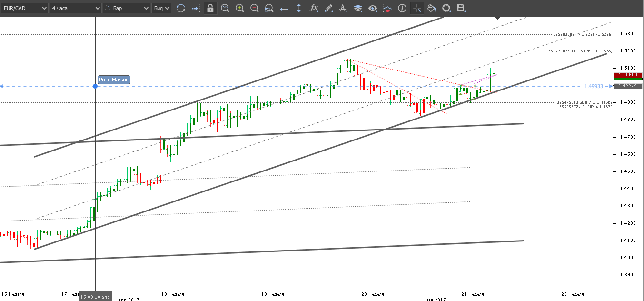Click the 1.4000 price axis label

[x=627, y=258]
